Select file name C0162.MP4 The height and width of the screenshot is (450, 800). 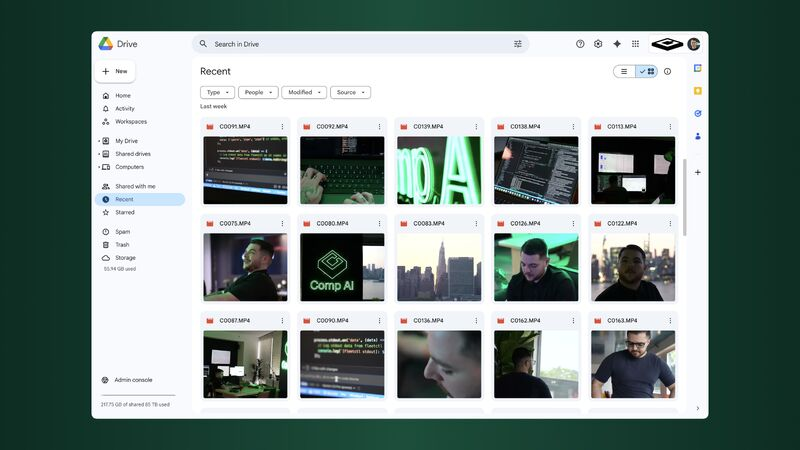pyautogui.click(x=525, y=320)
